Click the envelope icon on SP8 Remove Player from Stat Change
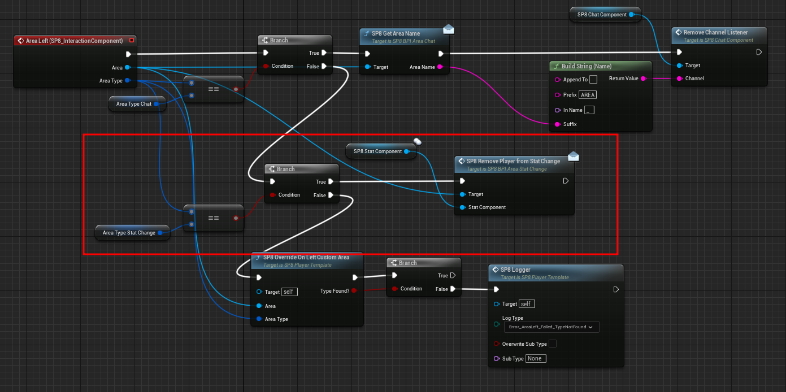Viewport: 786px width, 392px height. (573, 156)
